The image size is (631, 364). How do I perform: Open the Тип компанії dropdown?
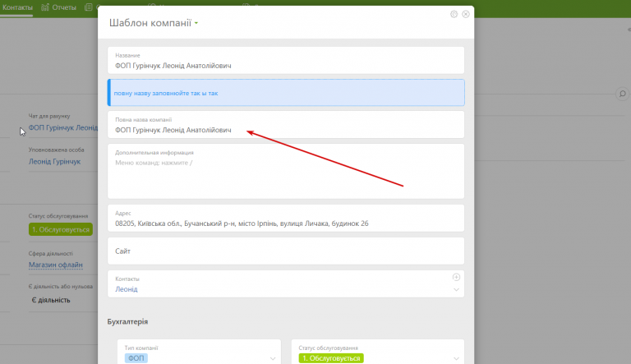tap(199, 353)
